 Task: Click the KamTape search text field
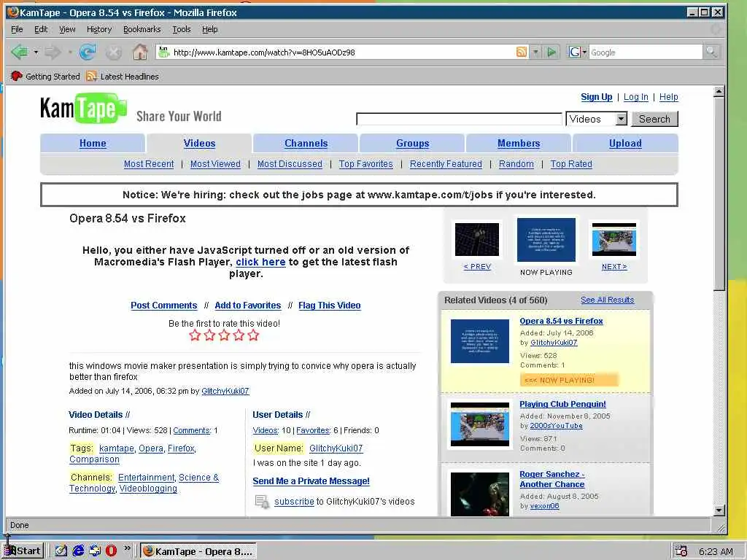tap(460, 119)
